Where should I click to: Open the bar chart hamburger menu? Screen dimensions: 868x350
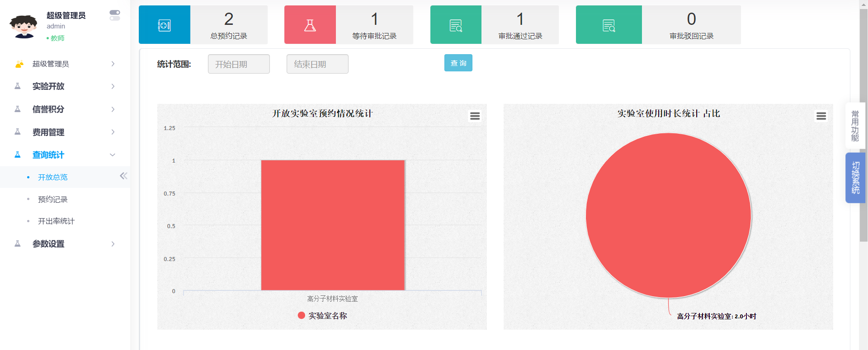[475, 116]
